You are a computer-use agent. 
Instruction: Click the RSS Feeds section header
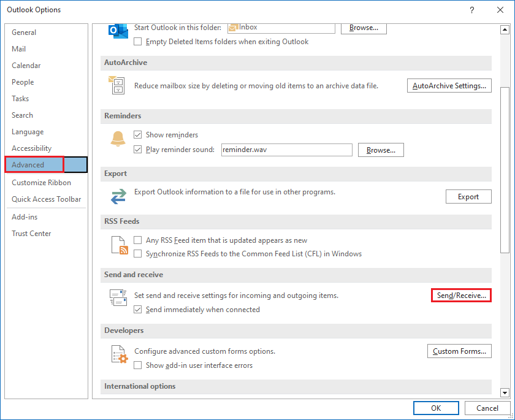click(x=296, y=221)
